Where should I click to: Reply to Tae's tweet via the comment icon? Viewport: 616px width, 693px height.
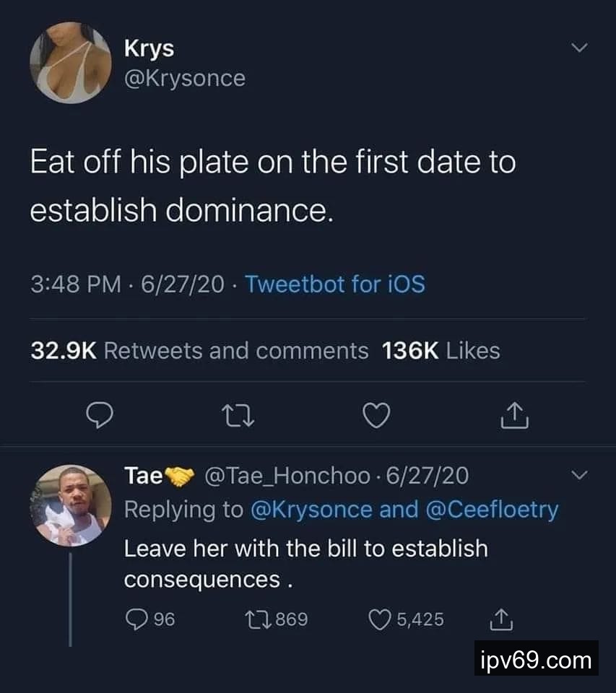(x=136, y=619)
